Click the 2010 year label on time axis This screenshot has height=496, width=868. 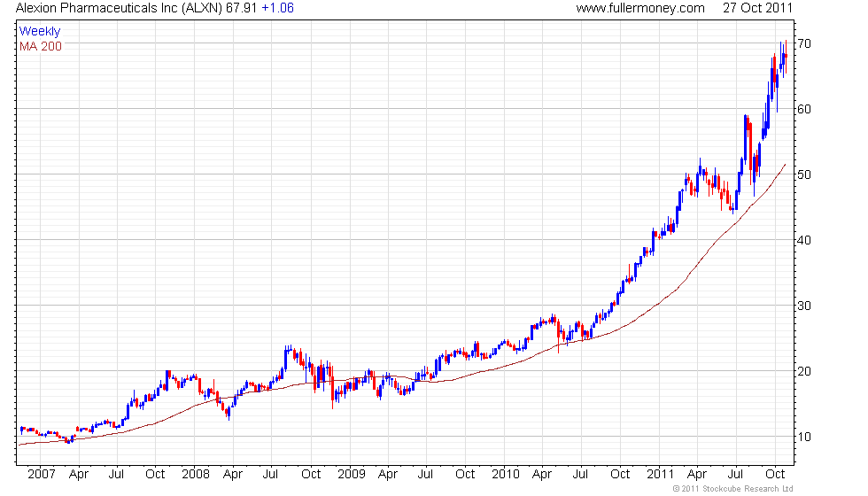[506, 475]
